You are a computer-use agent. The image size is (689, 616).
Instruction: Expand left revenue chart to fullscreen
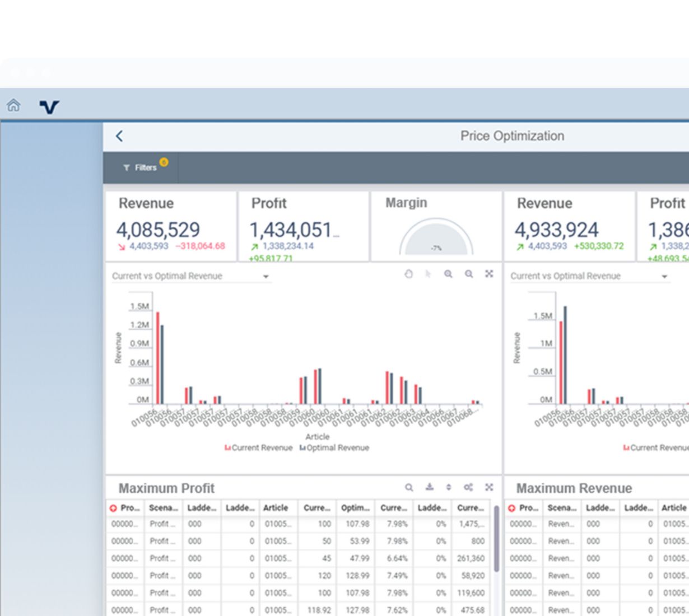489,274
